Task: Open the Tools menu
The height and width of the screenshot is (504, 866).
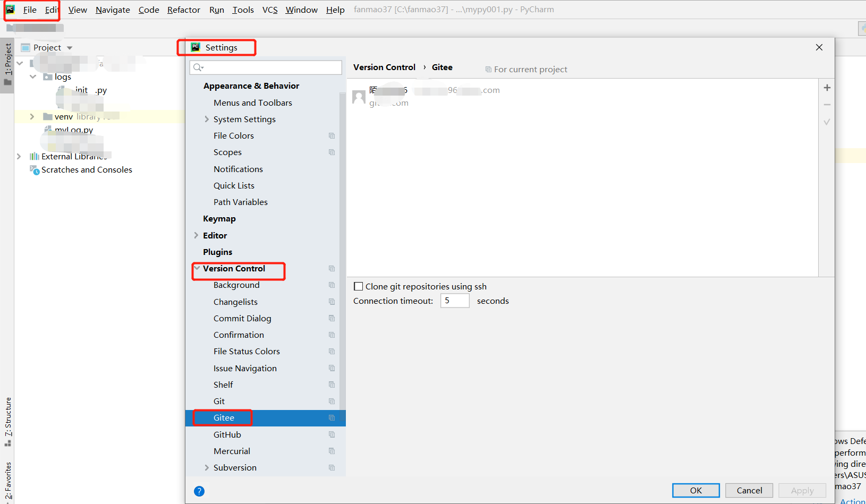Action: pyautogui.click(x=243, y=10)
